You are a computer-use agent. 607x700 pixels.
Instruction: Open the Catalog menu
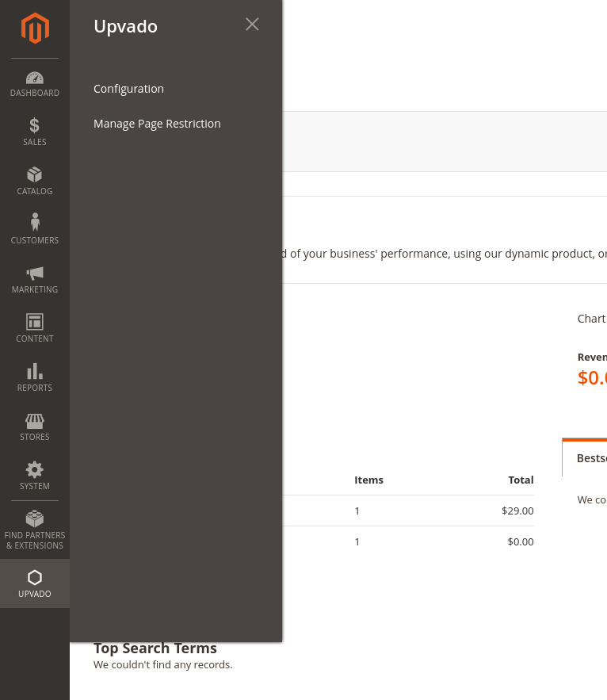(35, 181)
